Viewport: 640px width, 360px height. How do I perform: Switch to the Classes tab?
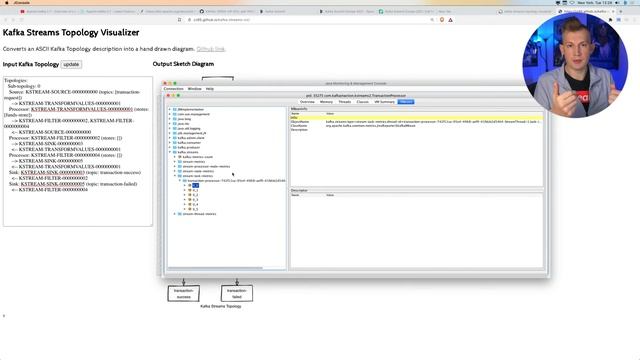(x=362, y=102)
